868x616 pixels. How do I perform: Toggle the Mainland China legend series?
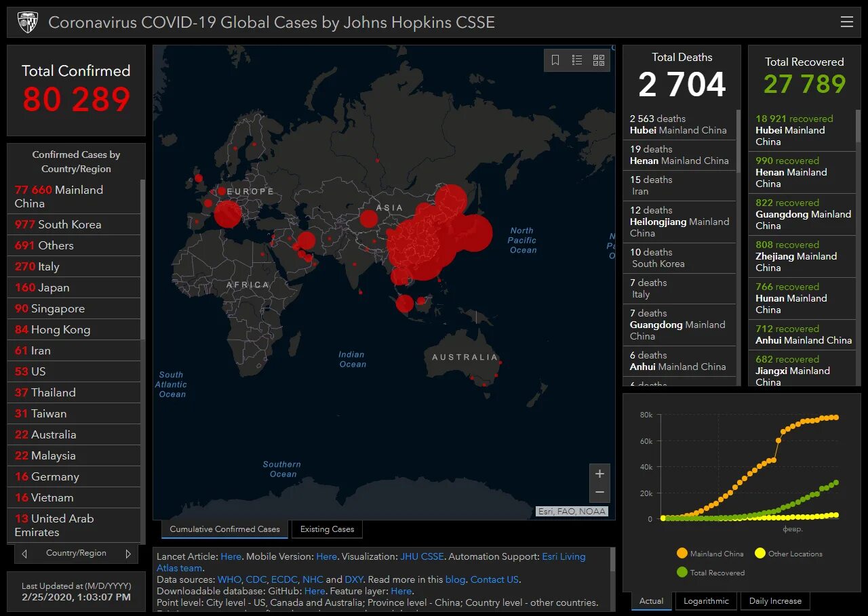[x=710, y=554]
